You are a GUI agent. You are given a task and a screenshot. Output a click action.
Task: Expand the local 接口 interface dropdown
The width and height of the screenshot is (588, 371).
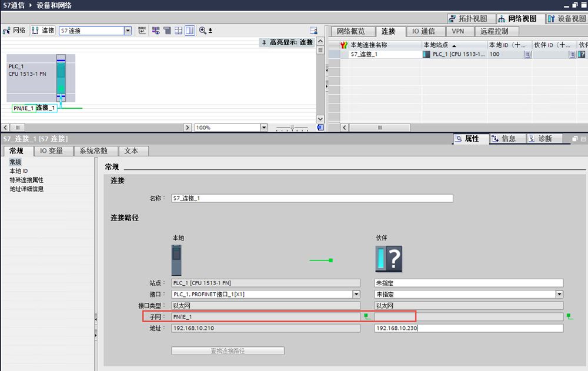pos(356,294)
